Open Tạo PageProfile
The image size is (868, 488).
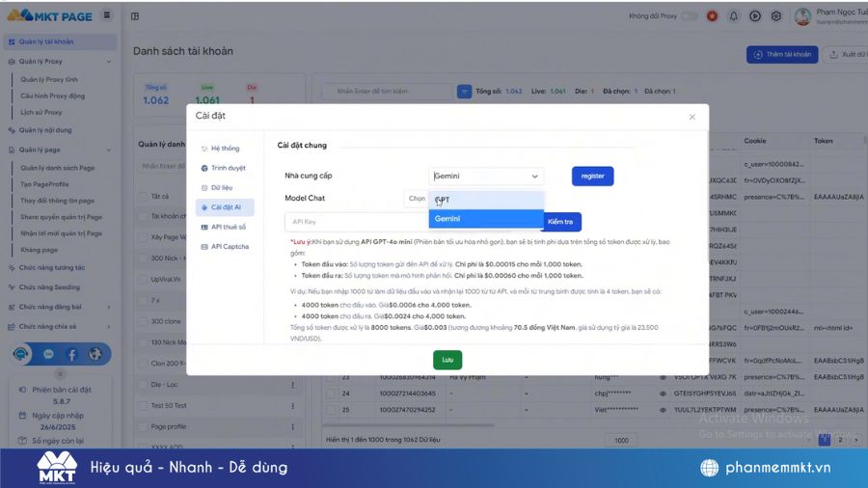[44, 184]
